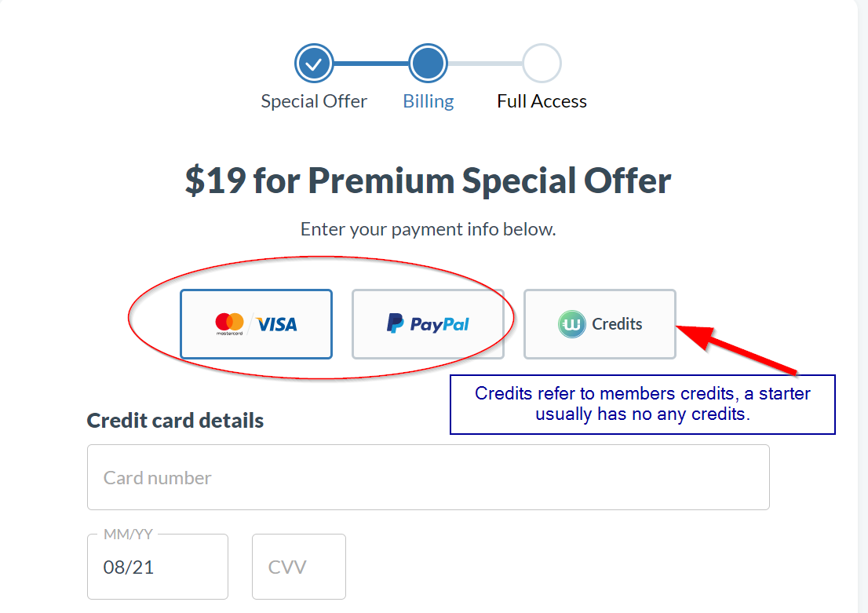868x613 pixels.
Task: Click the Full Access step label
Action: click(x=542, y=101)
